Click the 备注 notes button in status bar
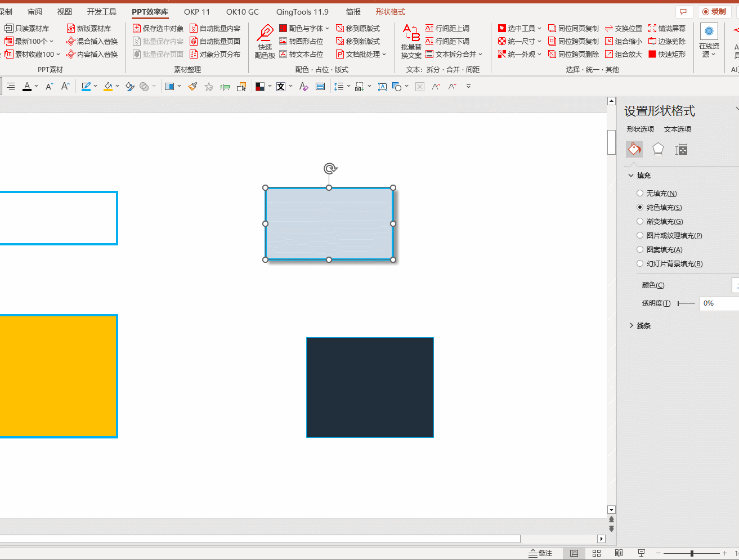The image size is (739, 560). click(540, 553)
